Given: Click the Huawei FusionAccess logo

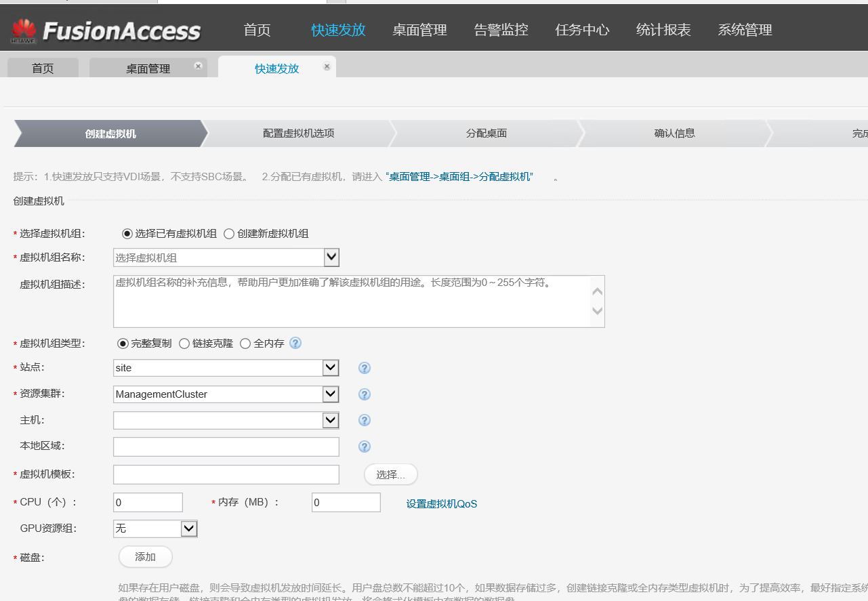Looking at the screenshot, I should click(106, 30).
